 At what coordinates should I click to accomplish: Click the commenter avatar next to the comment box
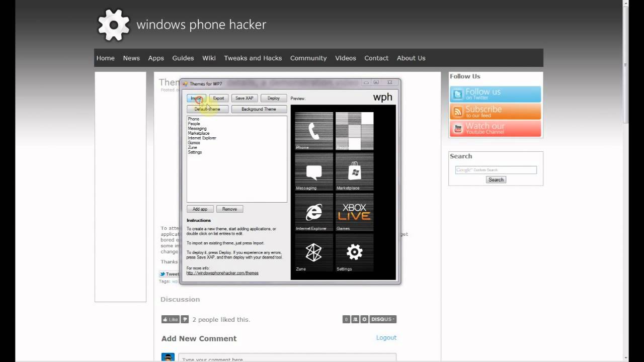click(x=168, y=357)
